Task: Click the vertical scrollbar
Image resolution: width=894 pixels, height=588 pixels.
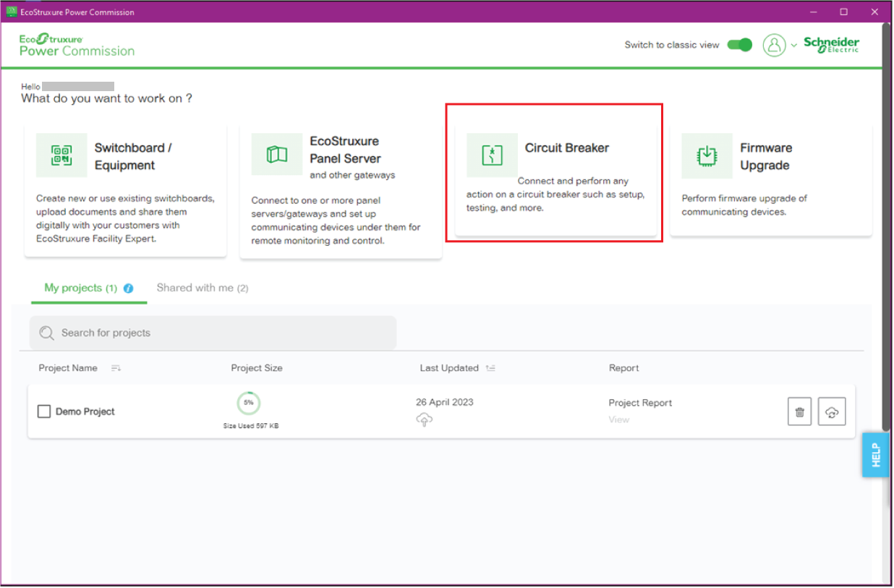Action: [887, 226]
